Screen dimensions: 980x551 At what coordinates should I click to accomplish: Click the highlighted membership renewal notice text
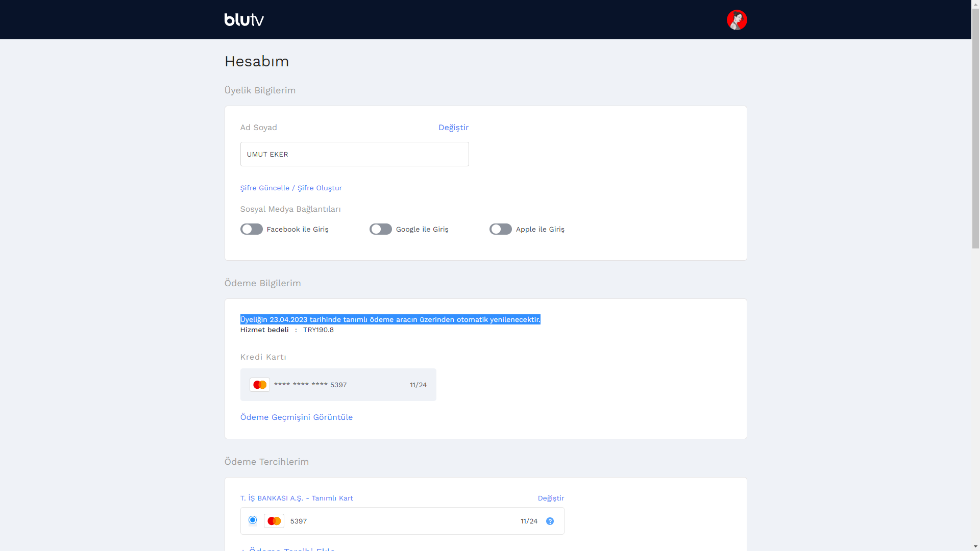pyautogui.click(x=390, y=319)
